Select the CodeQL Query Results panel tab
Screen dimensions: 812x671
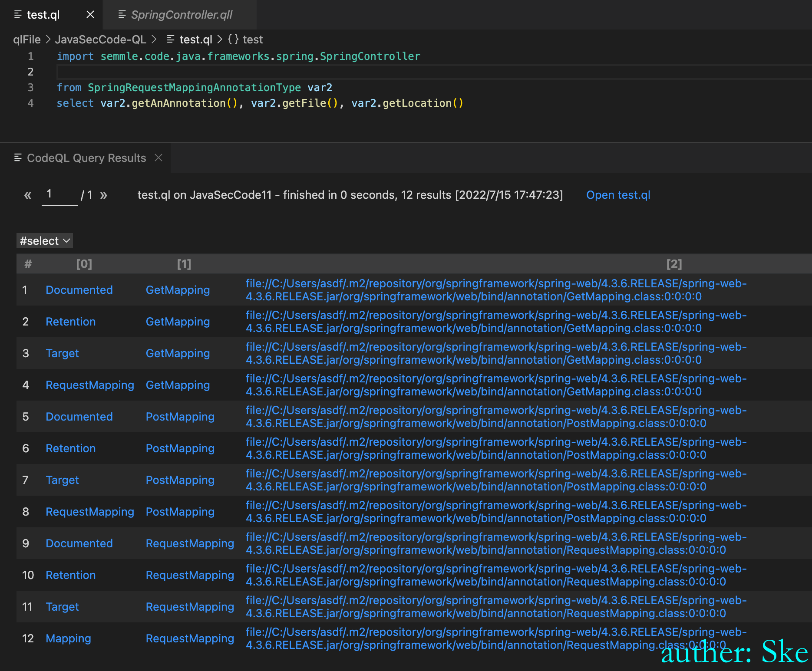[x=86, y=158]
